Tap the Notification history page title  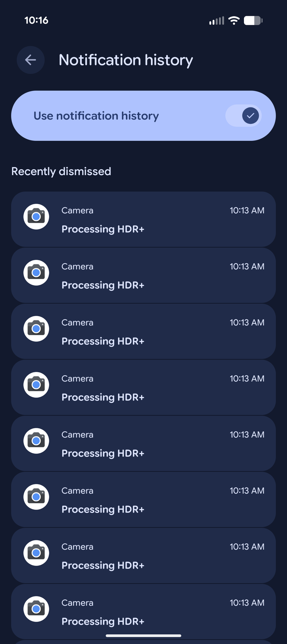126,60
